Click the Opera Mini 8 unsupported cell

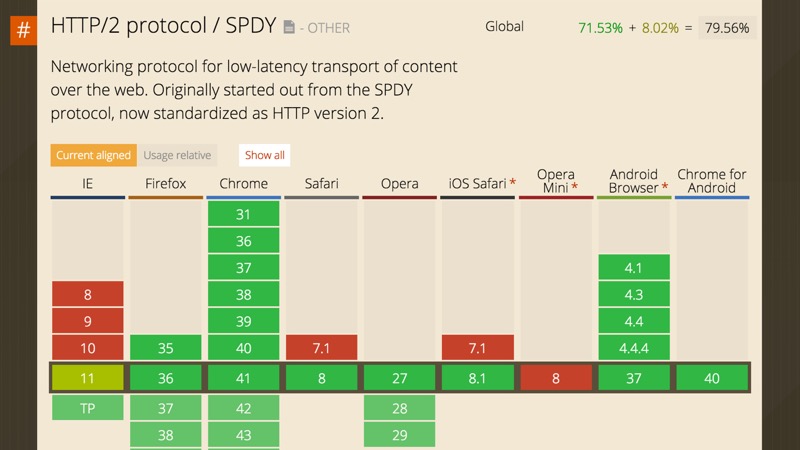tap(556, 378)
